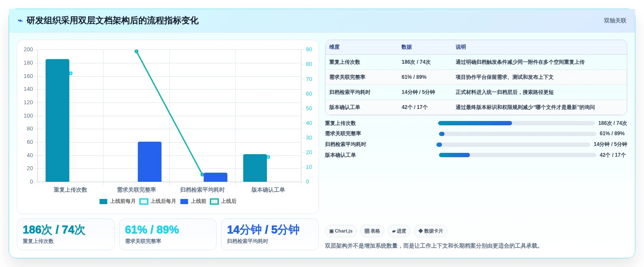Toggle the 上线后每月 legend entry
Image resolution: width=644 pixels, height=267 pixels.
[x=158, y=201]
